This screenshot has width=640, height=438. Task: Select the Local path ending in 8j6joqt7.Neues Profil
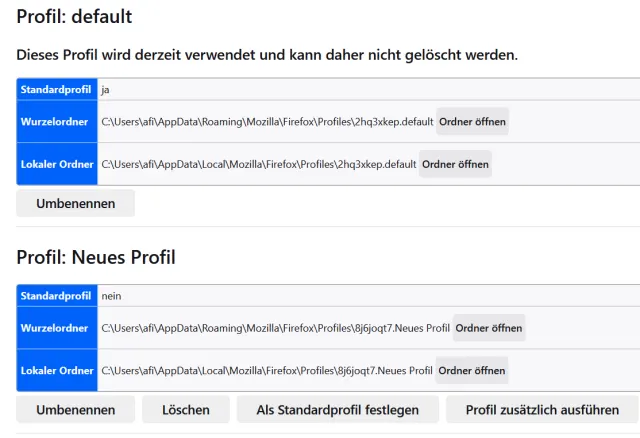tap(267, 370)
